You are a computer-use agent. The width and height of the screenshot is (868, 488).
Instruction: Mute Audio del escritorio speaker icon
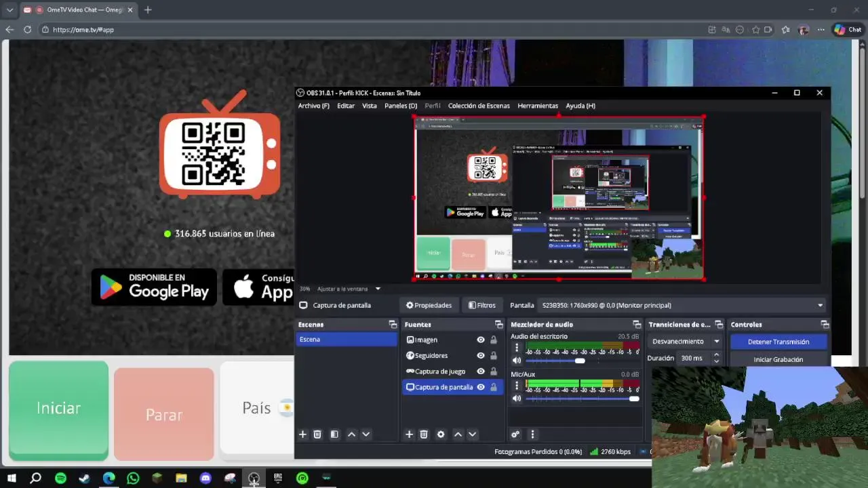pos(517,361)
